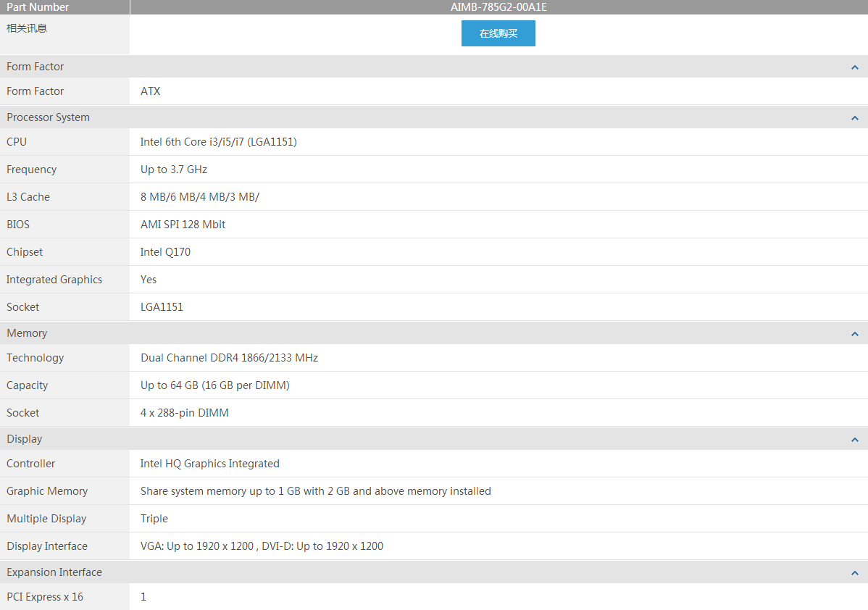
Task: Collapse the Expansion Interface section chevron
Action: pyautogui.click(x=855, y=573)
